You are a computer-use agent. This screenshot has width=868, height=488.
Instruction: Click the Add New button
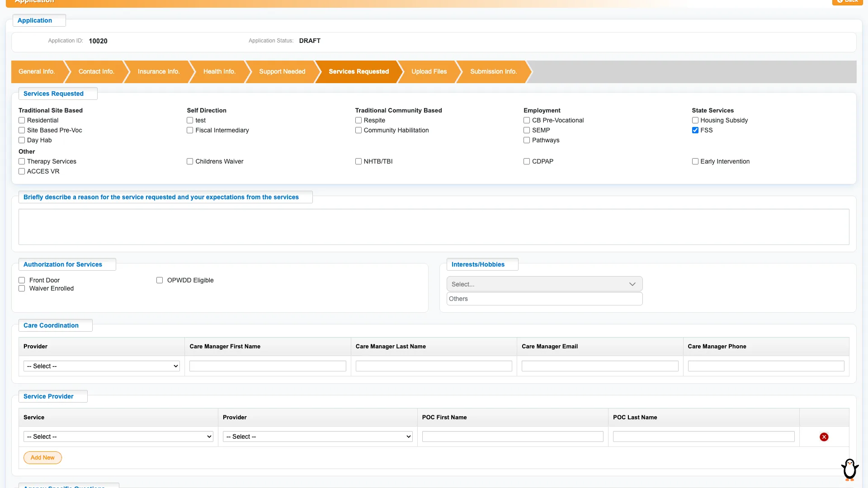(x=42, y=458)
